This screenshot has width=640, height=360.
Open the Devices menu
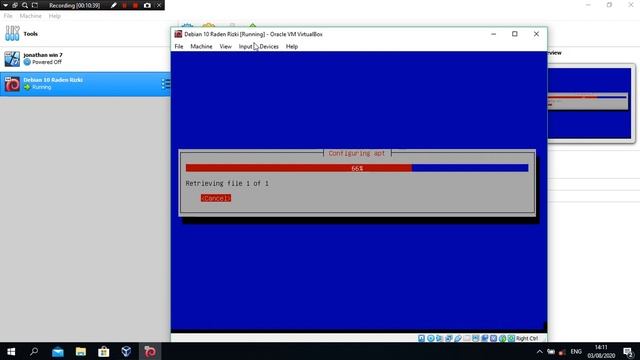269,47
